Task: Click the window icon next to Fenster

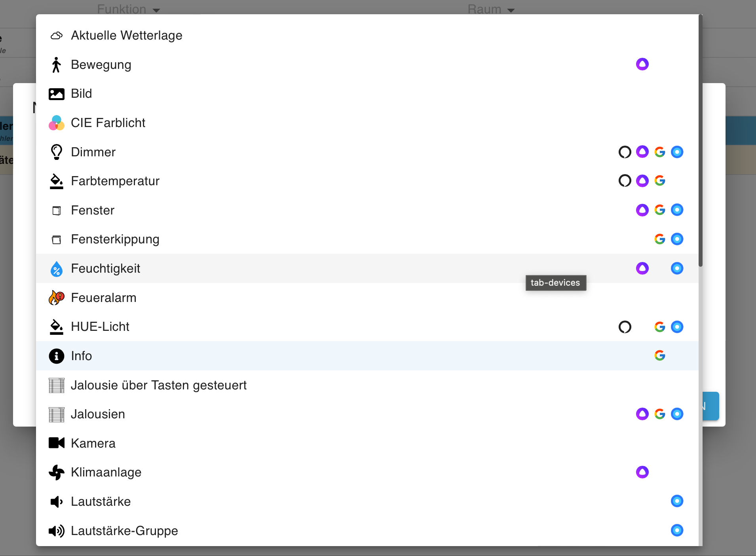Action: [x=57, y=211]
